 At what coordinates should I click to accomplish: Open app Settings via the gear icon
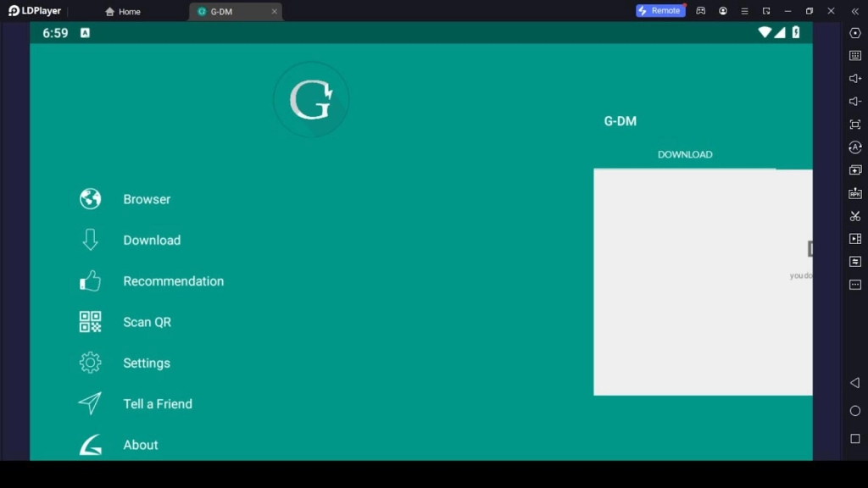89,362
